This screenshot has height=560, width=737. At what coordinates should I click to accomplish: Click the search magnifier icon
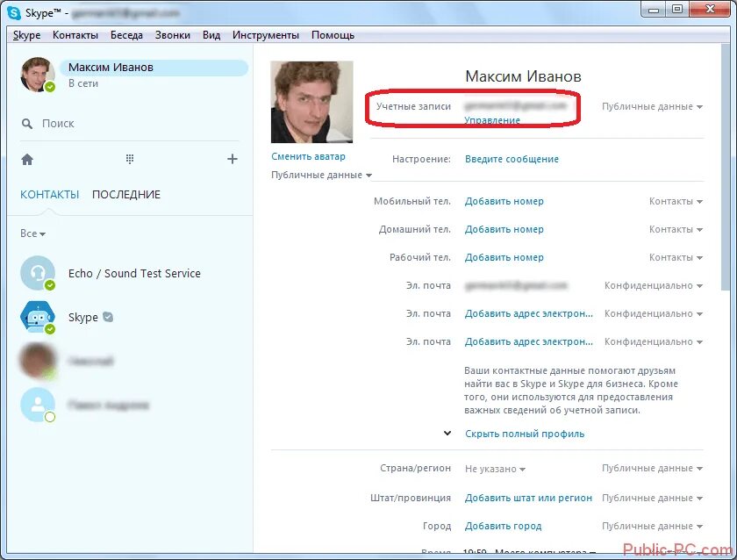pos(27,124)
